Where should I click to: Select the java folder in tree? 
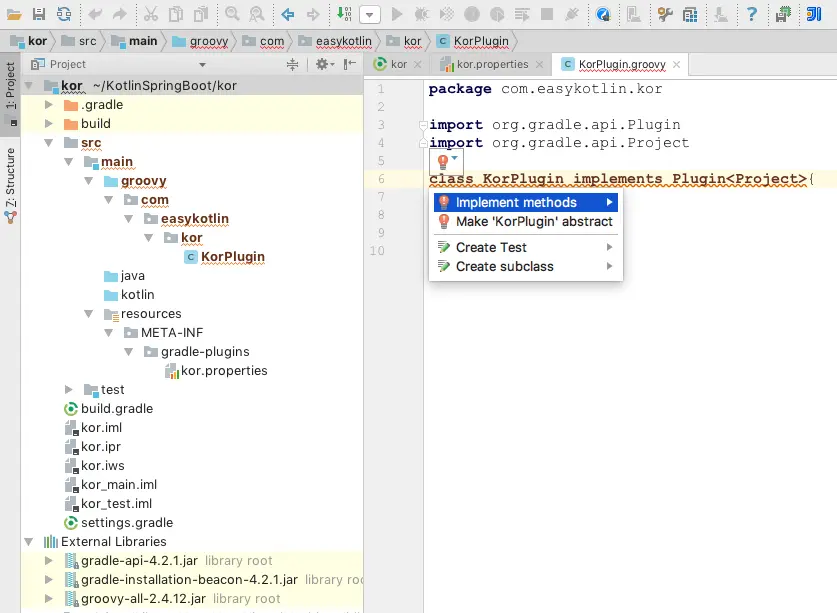124,276
